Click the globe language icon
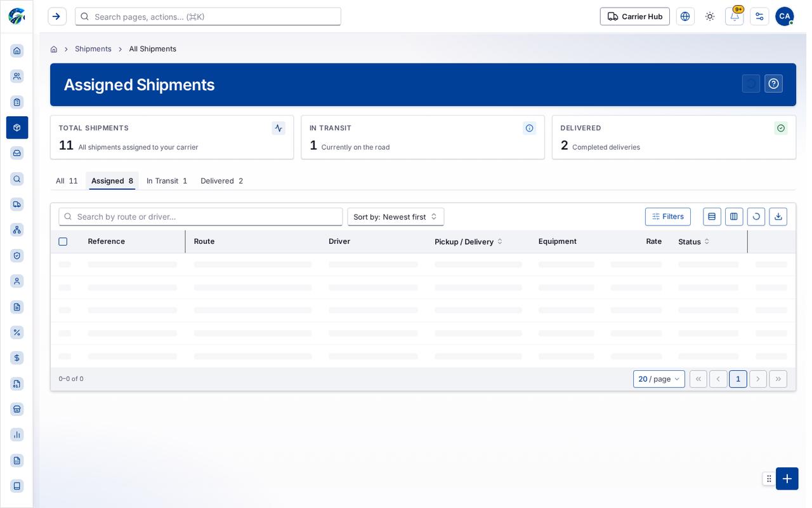 (685, 17)
